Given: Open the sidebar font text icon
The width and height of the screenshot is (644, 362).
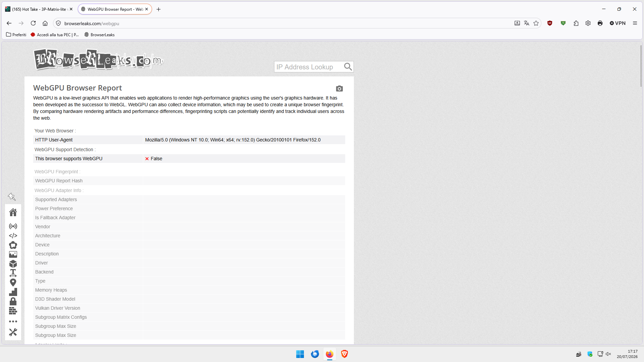Looking at the screenshot, I should click(x=13, y=273).
